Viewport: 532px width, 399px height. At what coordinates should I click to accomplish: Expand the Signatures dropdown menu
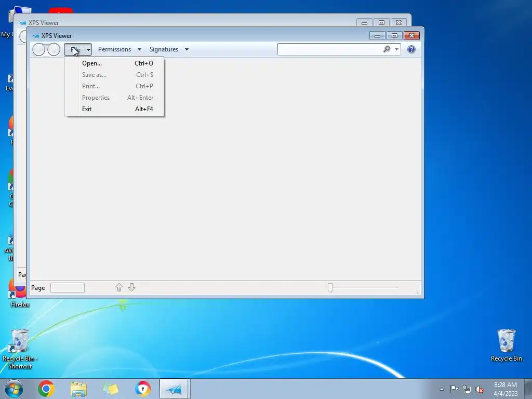[169, 49]
